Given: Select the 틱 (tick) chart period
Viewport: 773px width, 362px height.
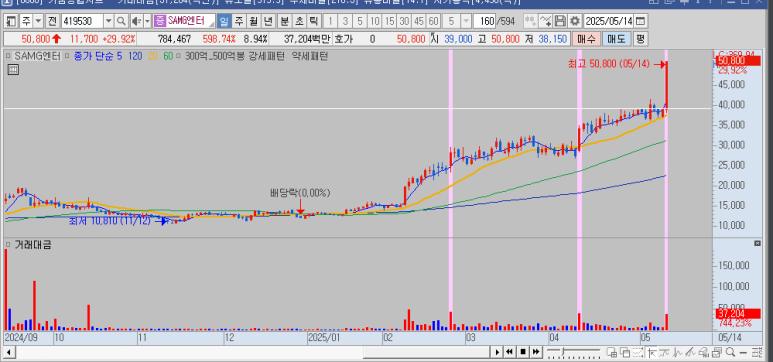Looking at the screenshot, I should coord(314,21).
